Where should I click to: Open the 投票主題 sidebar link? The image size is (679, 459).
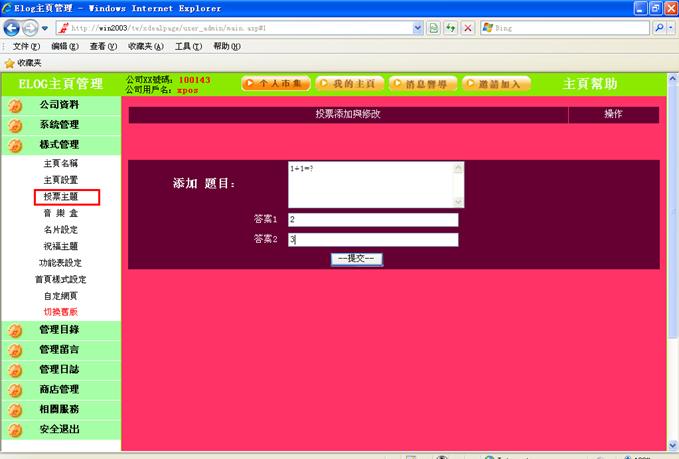click(x=60, y=197)
